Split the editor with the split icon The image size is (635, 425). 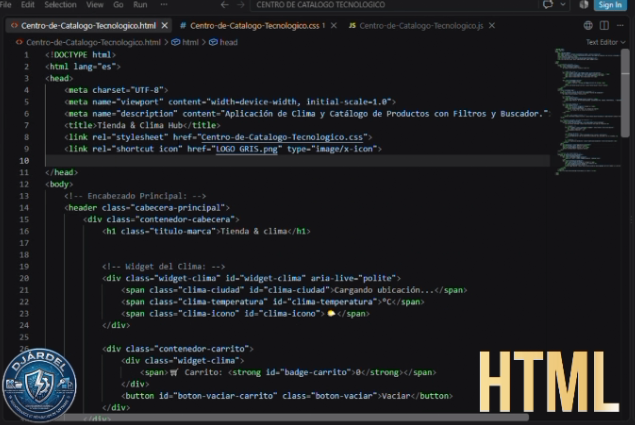[x=604, y=26]
